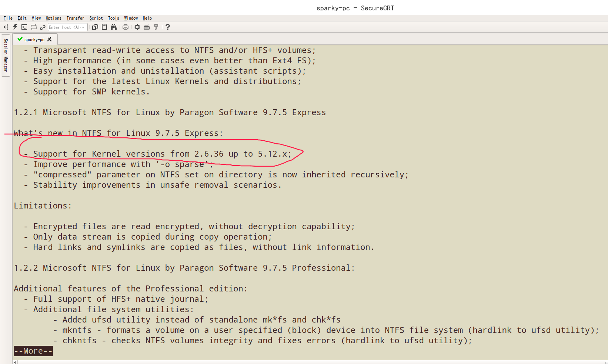Click the 'mkntfs - formats a volume' line
The width and height of the screenshot is (608, 364).
(x=326, y=330)
